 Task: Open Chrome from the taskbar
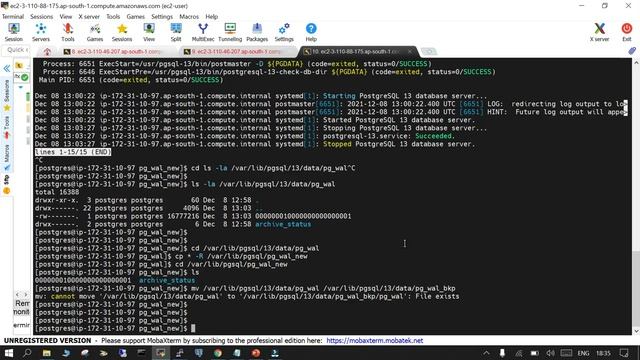218,353
